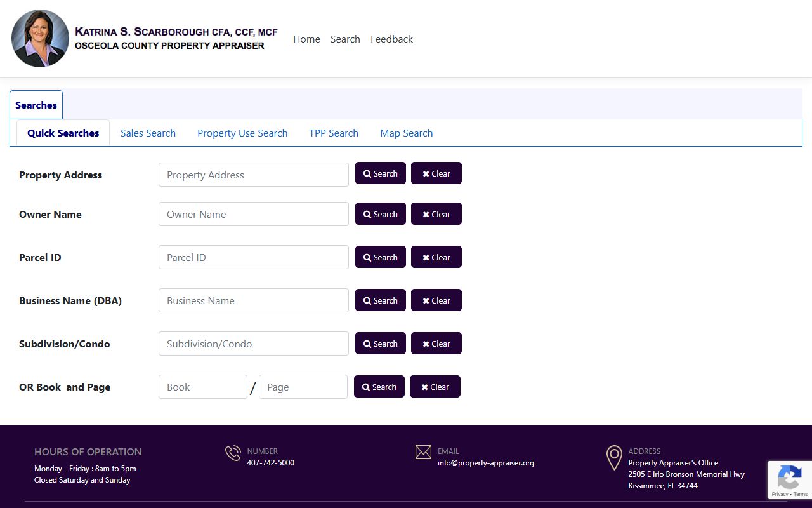Focus the Business Name input field
This screenshot has height=508, width=812.
tap(254, 300)
